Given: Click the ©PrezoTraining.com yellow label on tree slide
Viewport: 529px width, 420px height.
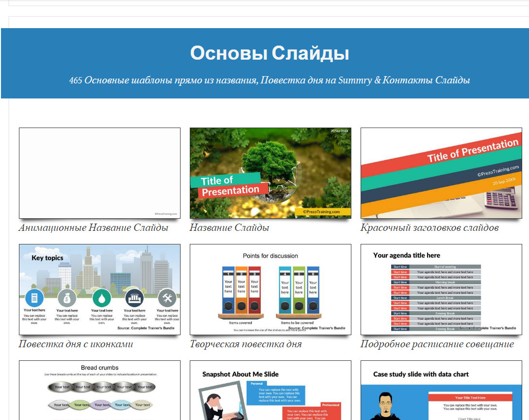Looking at the screenshot, I should tap(322, 212).
